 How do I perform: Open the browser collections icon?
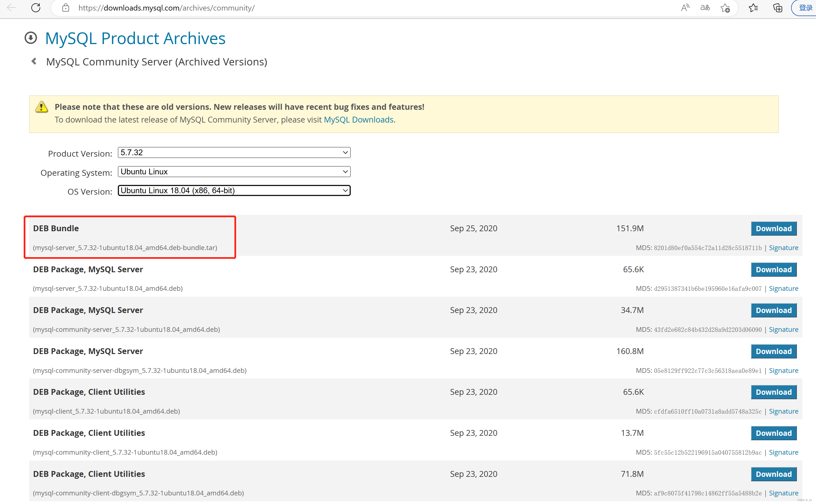[x=777, y=8]
